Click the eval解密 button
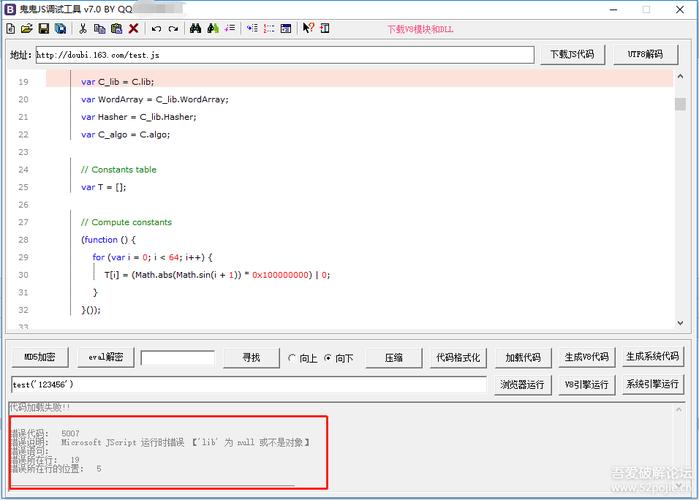The width and height of the screenshot is (699, 500). tap(106, 357)
